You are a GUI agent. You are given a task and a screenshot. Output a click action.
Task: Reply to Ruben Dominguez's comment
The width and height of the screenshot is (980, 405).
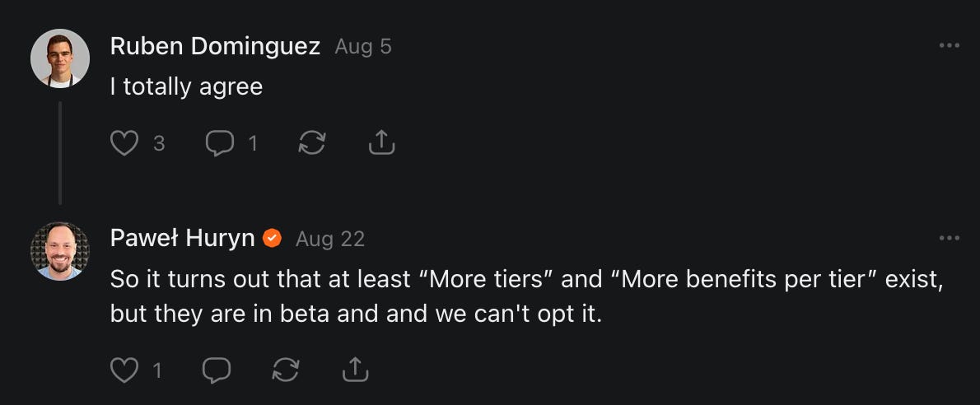tap(219, 143)
